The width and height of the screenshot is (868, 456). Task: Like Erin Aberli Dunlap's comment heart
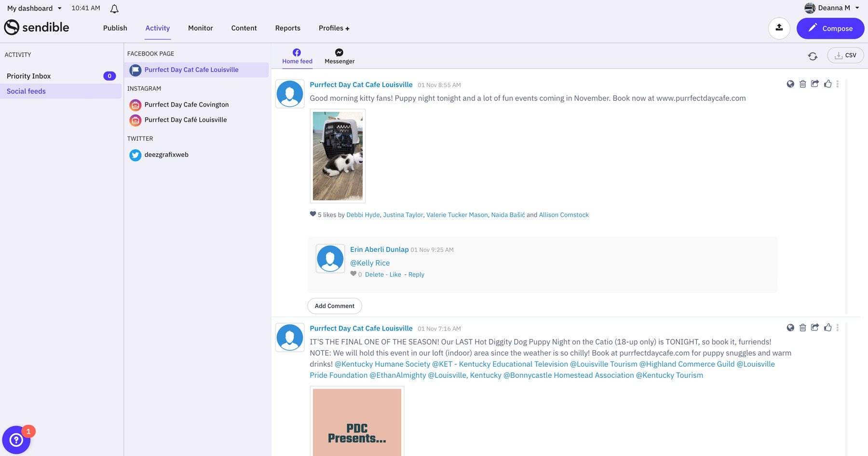point(353,274)
